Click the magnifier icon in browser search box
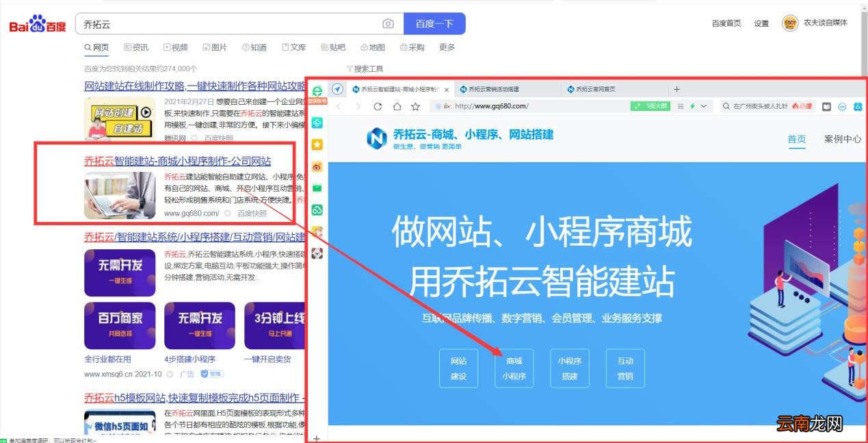Viewport: 868px width, 443px height. pos(726,106)
